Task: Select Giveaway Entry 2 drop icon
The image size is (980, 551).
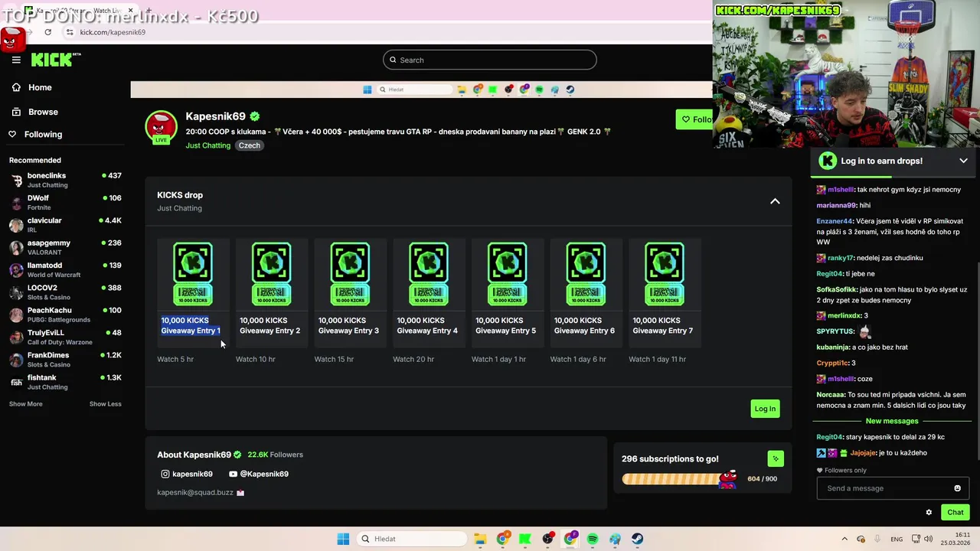Action: (x=271, y=274)
